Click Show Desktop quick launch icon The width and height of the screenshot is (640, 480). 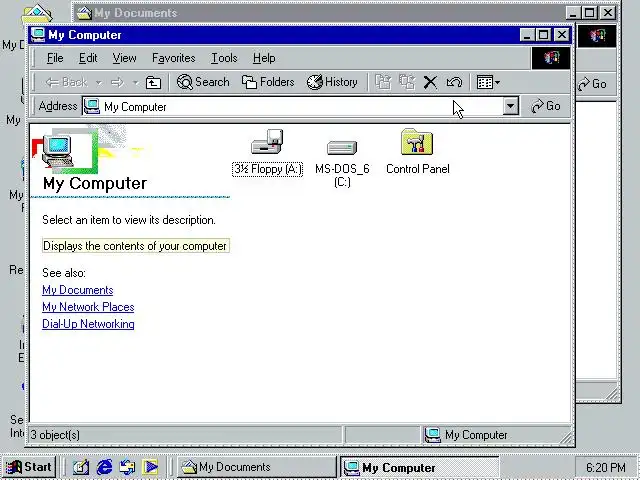(81, 467)
